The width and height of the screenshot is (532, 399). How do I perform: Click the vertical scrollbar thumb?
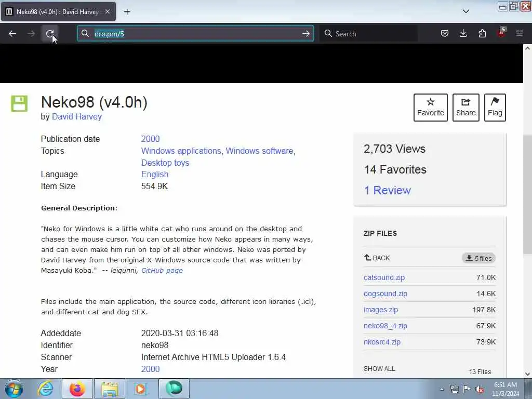coord(527,194)
